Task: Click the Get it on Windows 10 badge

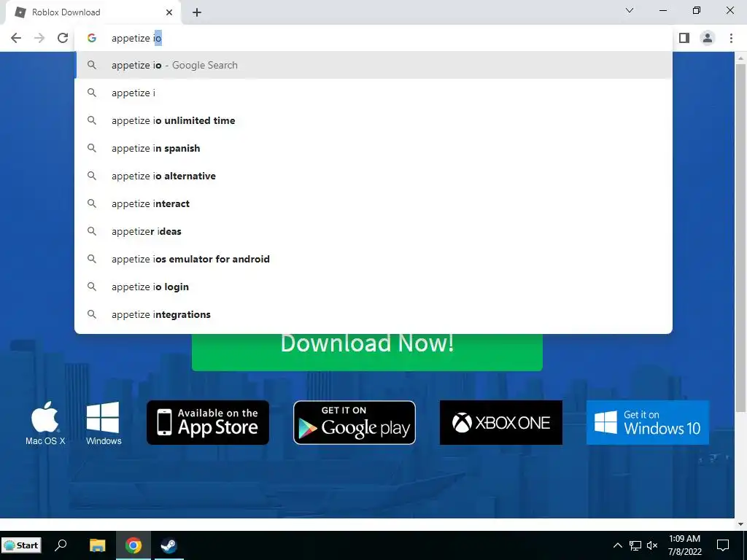Action: point(648,422)
